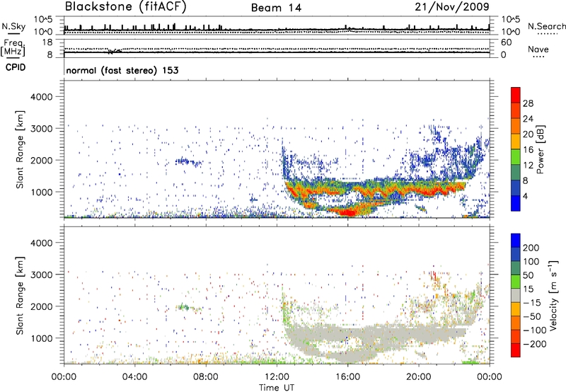Screen dimensions: 566x392
Task: Click the '16:00' time axis tick label
Action: 347,377
